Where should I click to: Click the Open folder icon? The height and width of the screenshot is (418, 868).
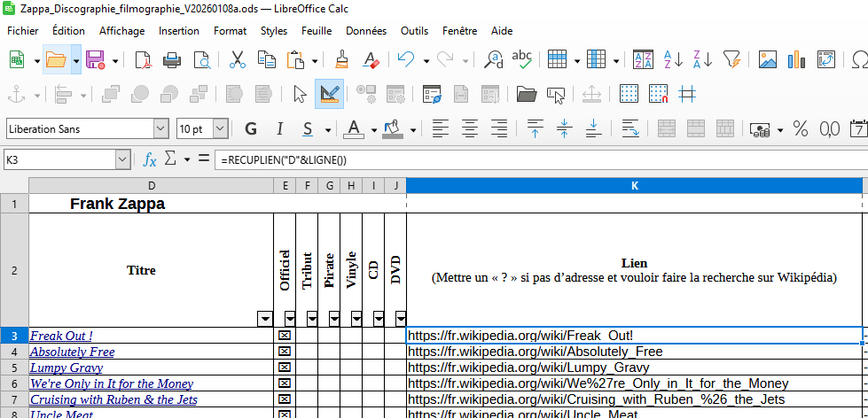coord(56,59)
